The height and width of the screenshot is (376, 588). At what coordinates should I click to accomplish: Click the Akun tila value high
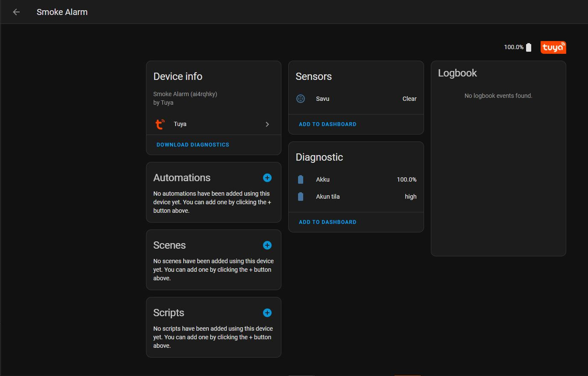coord(410,197)
